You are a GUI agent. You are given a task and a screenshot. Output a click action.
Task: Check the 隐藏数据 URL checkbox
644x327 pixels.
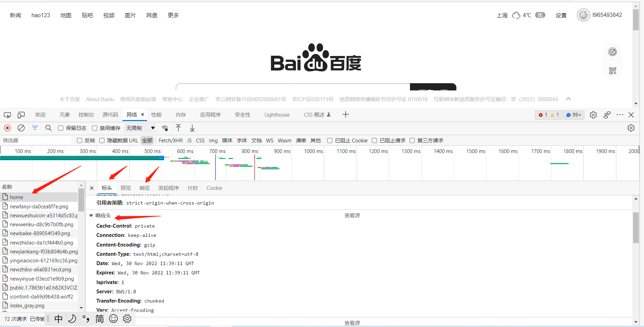point(102,140)
